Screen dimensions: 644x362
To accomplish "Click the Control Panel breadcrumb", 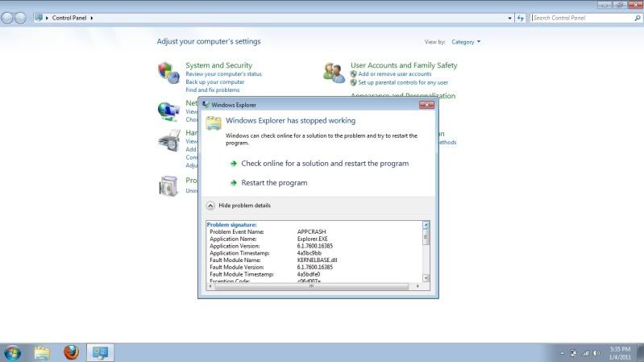I will click(x=69, y=18).
